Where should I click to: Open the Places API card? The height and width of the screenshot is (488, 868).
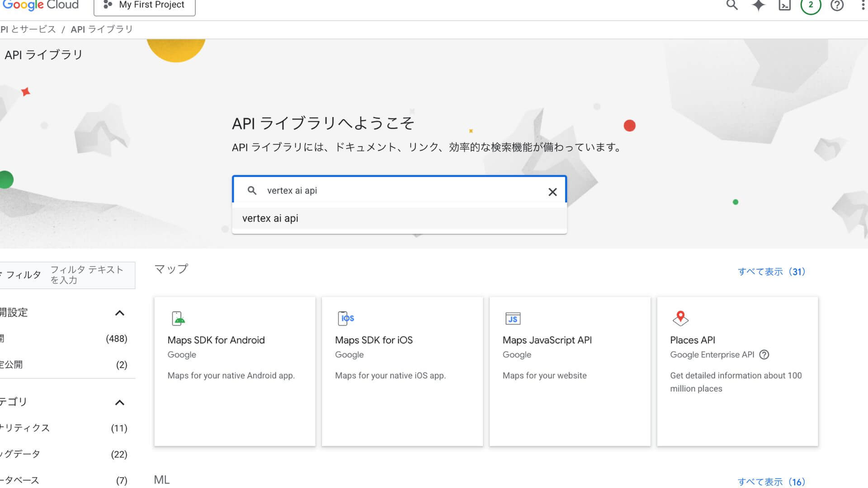point(737,371)
